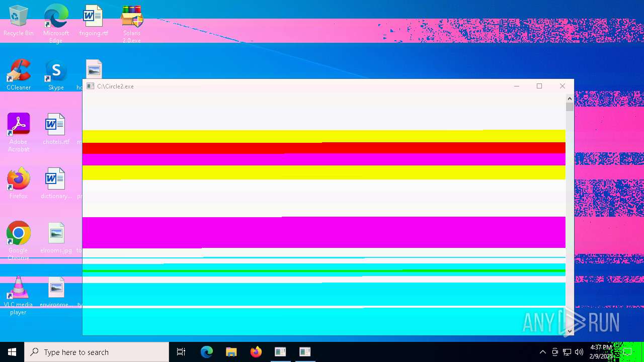Open network status tray icon
644x362 pixels.
pyautogui.click(x=567, y=352)
